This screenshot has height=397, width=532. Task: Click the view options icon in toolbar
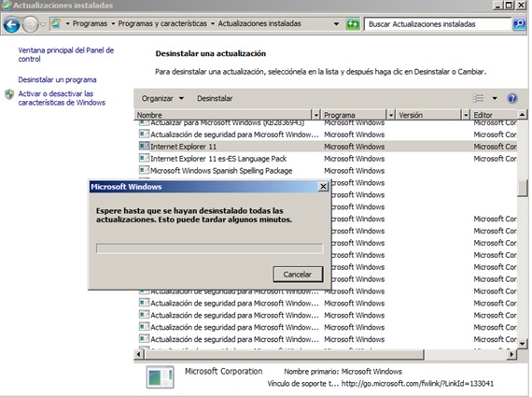(478, 98)
